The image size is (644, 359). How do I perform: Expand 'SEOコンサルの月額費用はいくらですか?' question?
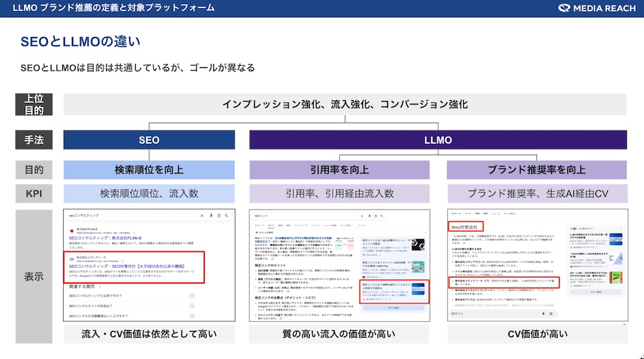192,316
